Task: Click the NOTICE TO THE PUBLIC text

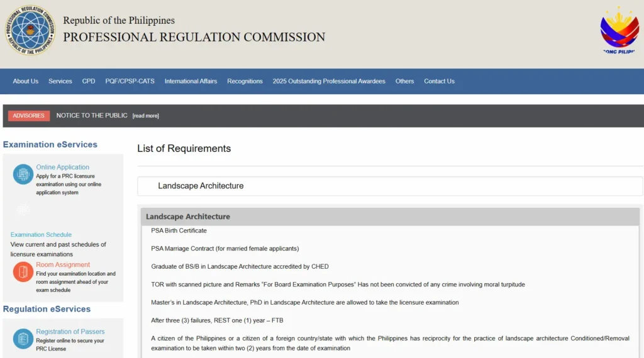Action: (x=92, y=116)
